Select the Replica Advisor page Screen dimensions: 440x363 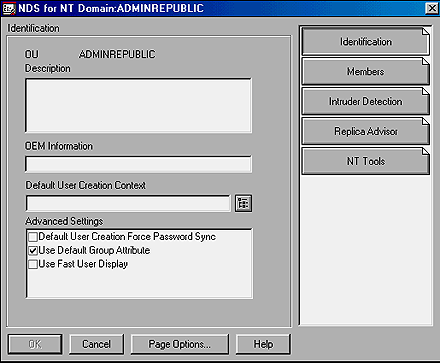pyautogui.click(x=366, y=131)
